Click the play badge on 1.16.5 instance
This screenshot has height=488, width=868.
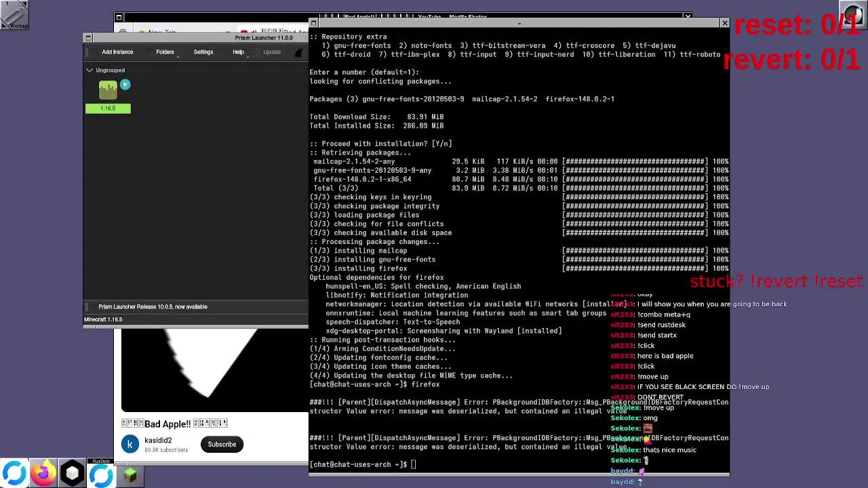click(125, 85)
